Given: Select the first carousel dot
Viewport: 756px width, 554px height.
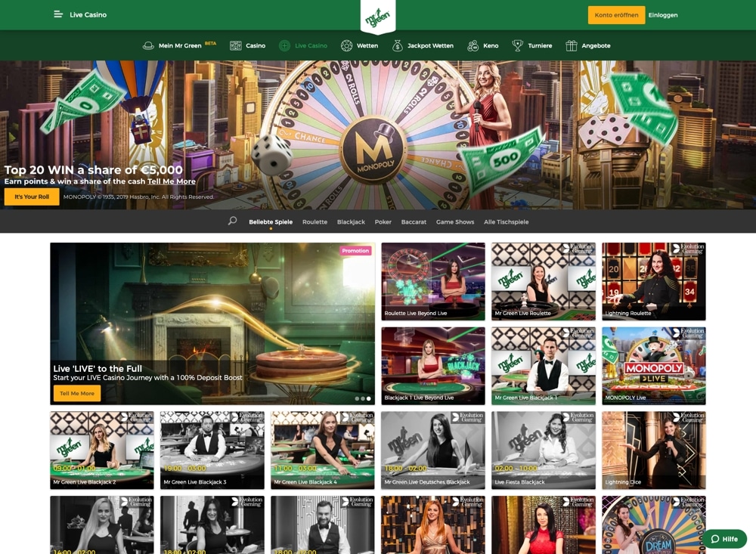Looking at the screenshot, I should pos(358,399).
